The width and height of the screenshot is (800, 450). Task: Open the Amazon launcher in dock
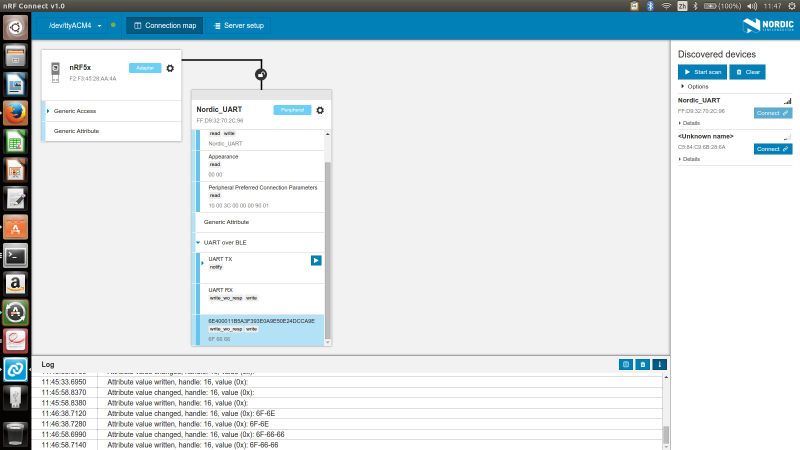point(15,284)
